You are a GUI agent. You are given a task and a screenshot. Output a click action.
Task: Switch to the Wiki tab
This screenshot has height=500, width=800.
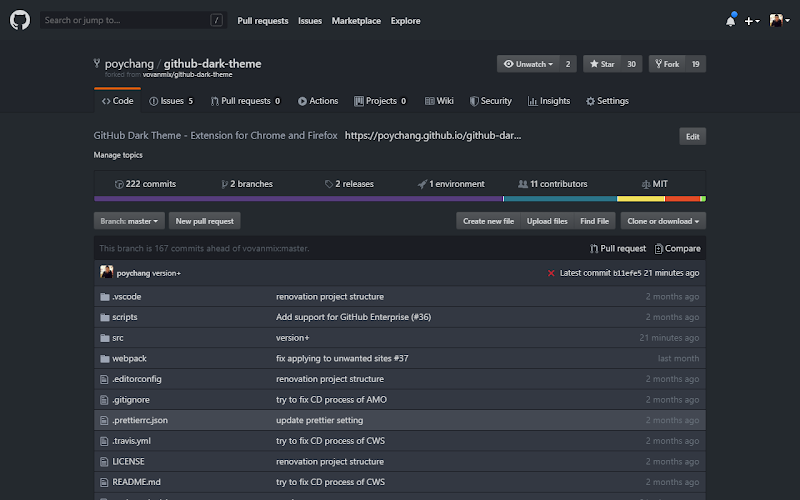click(439, 101)
